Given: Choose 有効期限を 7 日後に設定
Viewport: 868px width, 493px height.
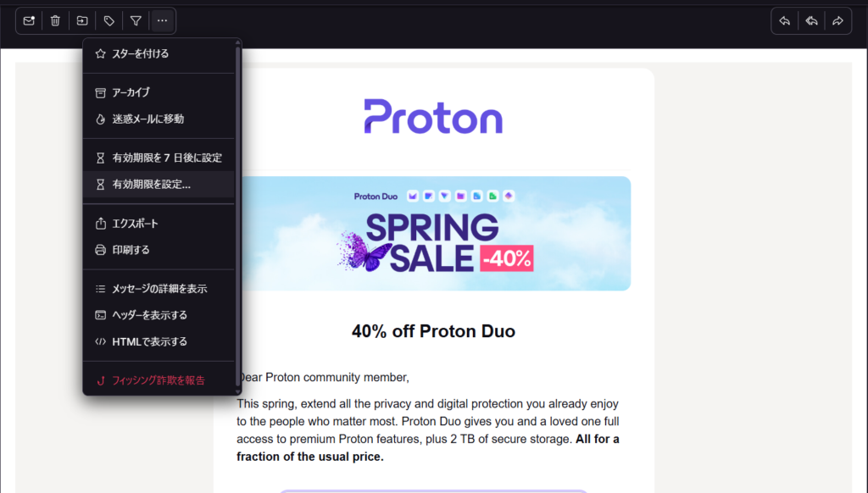Looking at the screenshot, I should point(166,158).
